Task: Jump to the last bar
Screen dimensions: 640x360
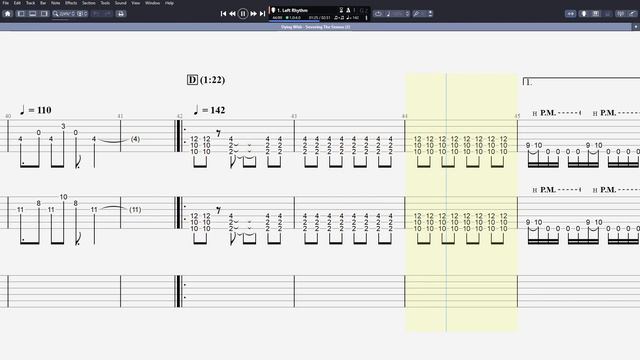Action: click(262, 13)
